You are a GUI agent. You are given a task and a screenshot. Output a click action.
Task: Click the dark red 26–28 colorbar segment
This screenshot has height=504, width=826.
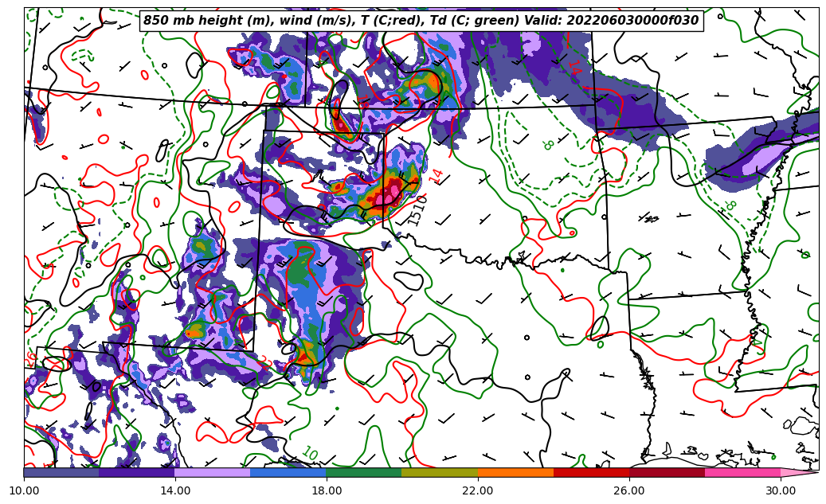(x=667, y=472)
